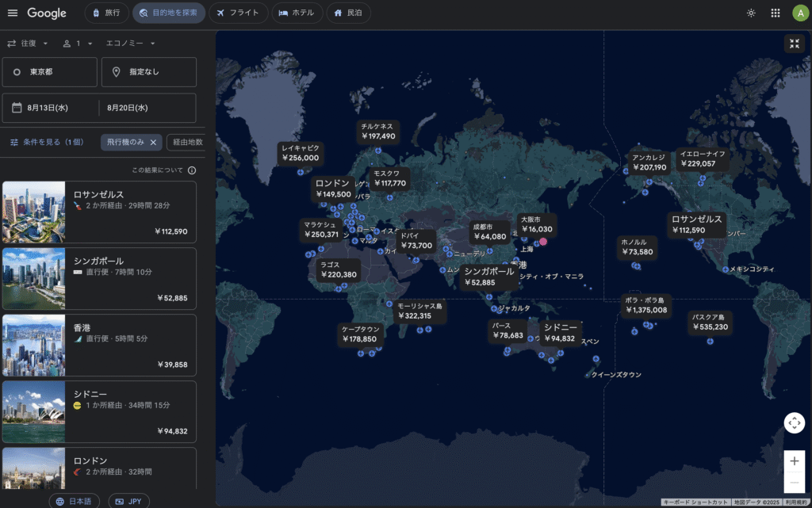Image resolution: width=812 pixels, height=508 pixels.
Task: Change language via 日本語 button
Action: (x=74, y=502)
